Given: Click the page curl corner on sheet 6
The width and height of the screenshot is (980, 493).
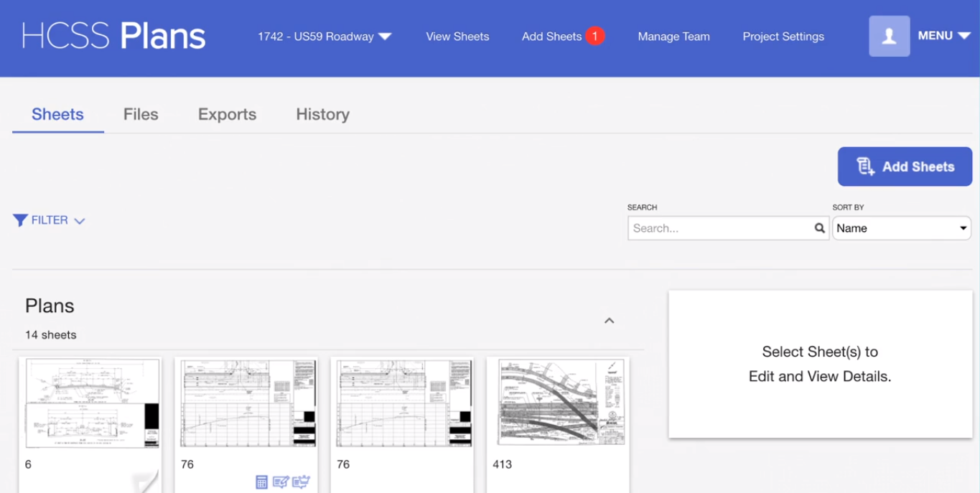Looking at the screenshot, I should [x=146, y=482].
